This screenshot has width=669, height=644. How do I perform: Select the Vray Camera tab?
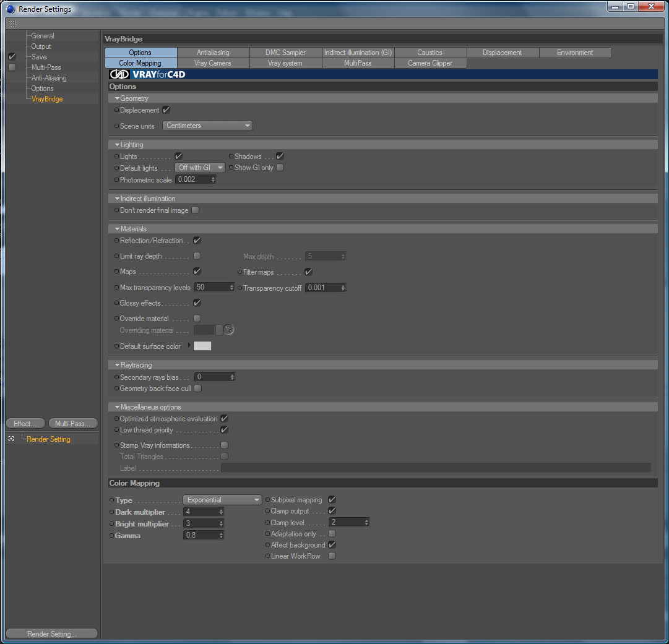214,63
